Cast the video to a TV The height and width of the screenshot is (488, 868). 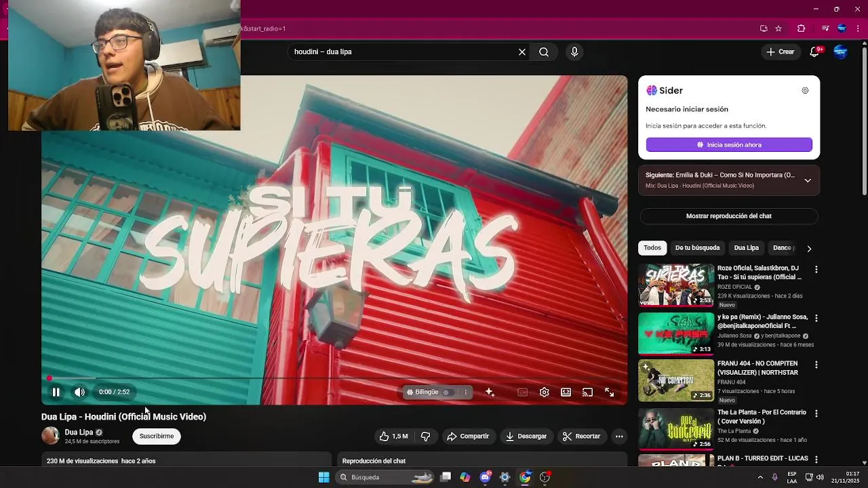(x=587, y=392)
